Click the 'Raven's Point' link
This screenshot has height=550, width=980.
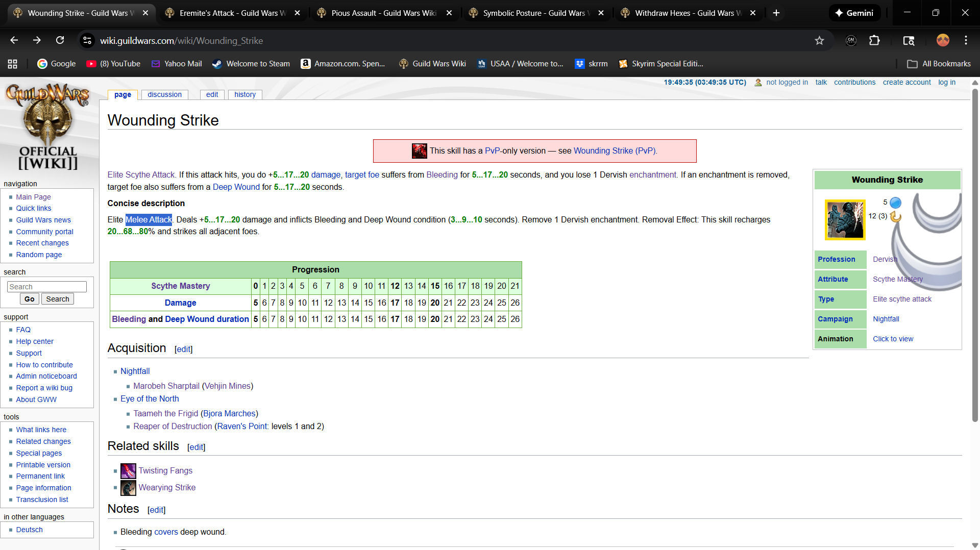point(242,427)
